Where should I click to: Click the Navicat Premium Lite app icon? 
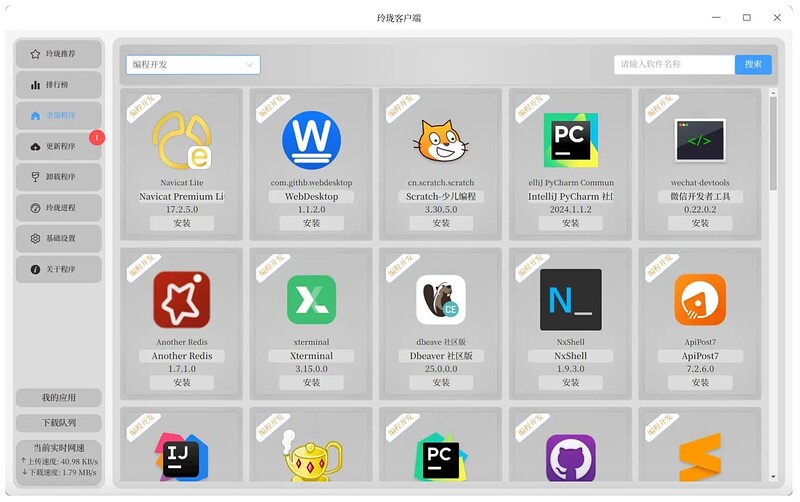[x=182, y=140]
